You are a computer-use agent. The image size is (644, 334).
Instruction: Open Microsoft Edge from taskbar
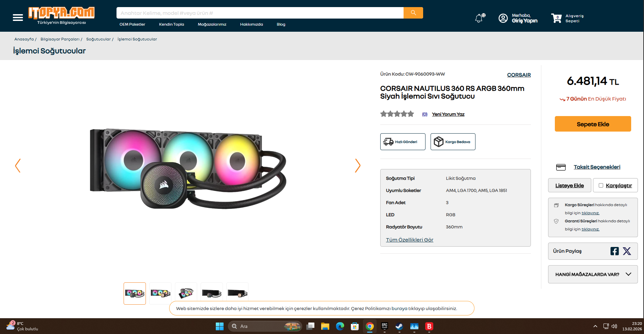click(340, 326)
